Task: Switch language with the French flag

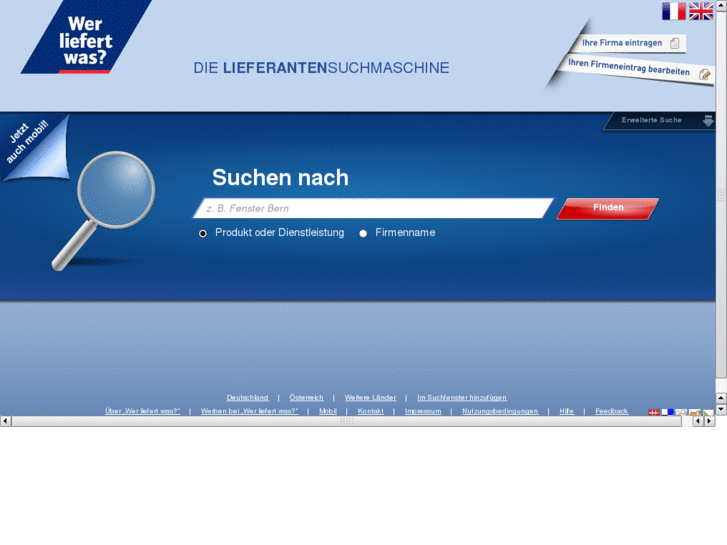Action: point(674,11)
